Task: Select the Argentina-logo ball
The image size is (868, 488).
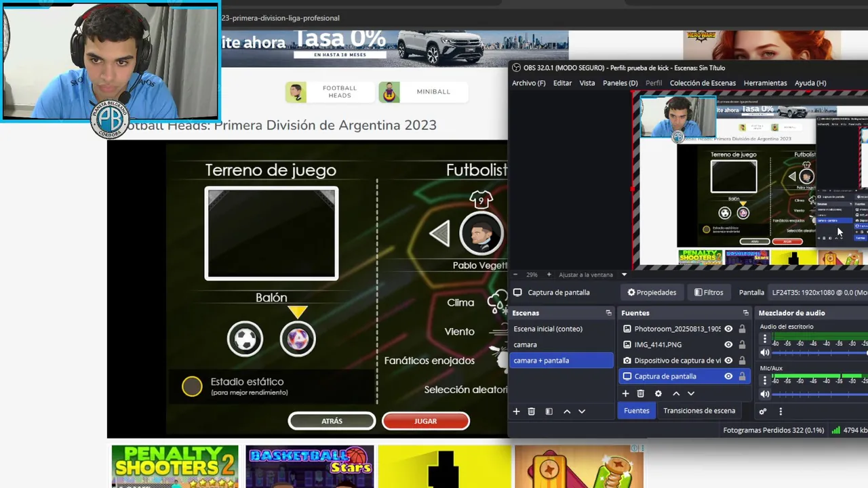Action: (x=298, y=338)
